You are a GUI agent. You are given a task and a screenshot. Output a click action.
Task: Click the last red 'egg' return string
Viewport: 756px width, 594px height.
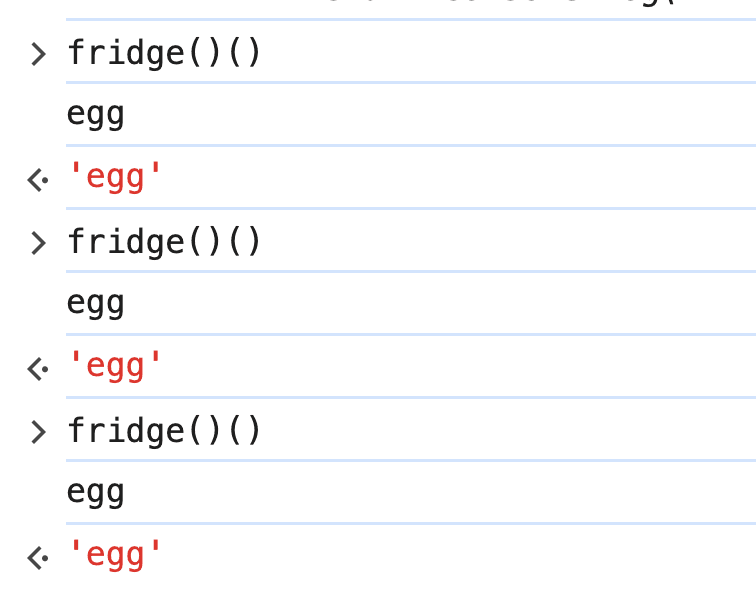click(114, 555)
